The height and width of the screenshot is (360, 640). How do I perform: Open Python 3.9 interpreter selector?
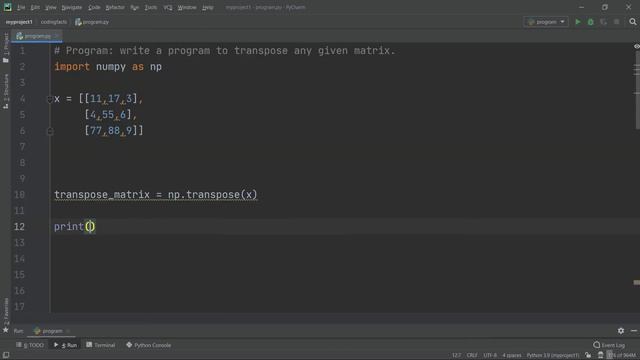pos(553,356)
